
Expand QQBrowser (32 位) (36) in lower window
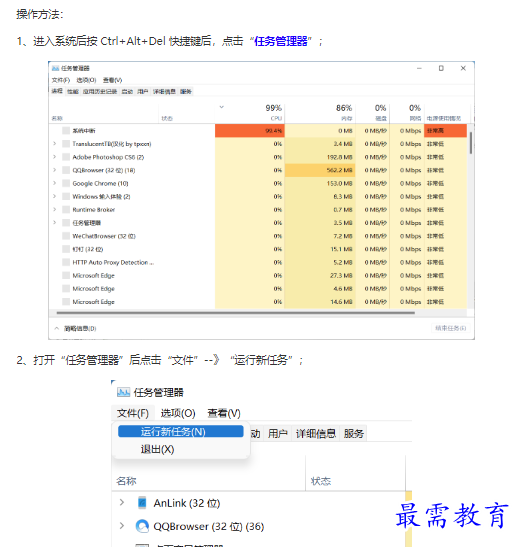[x=122, y=526]
